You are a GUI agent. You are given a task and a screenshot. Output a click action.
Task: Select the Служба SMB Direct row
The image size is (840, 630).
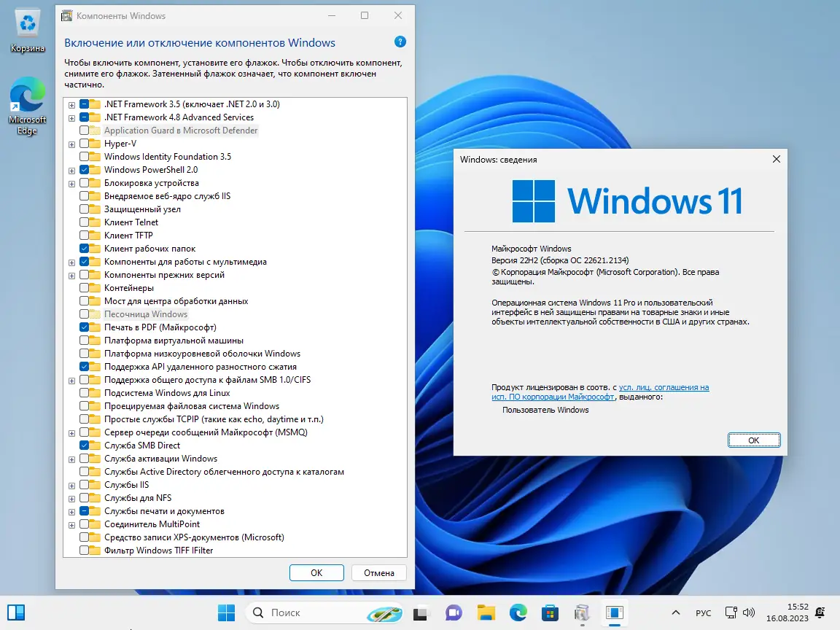click(x=142, y=446)
